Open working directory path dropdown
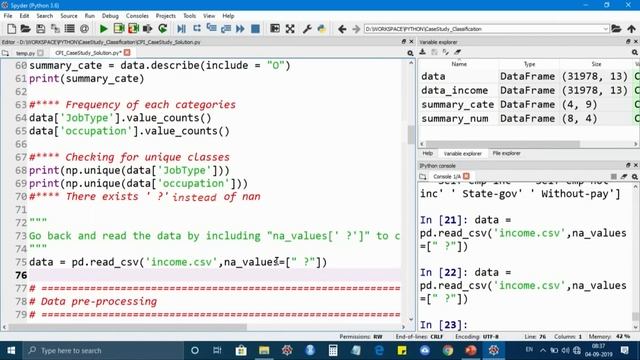640x360 pixels. pyautogui.click(x=605, y=29)
